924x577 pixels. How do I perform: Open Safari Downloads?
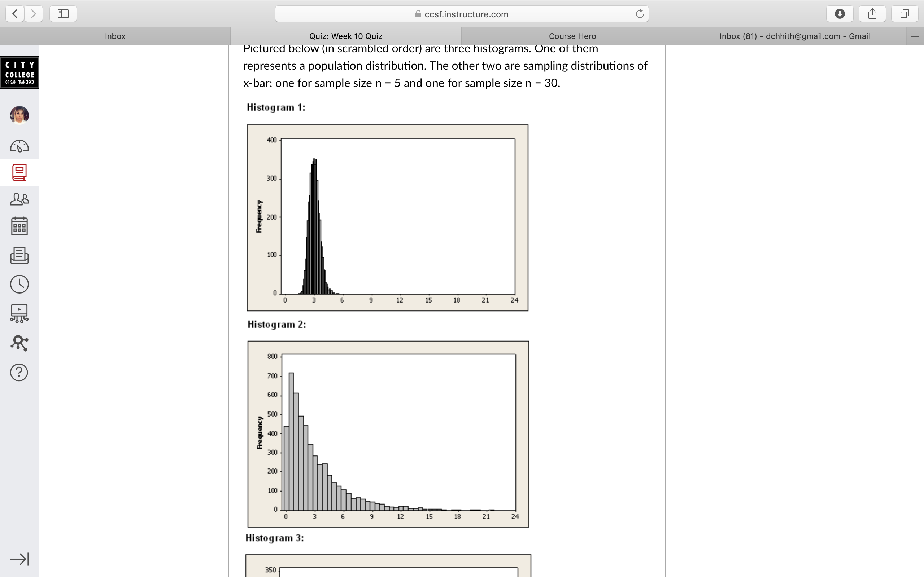839,14
